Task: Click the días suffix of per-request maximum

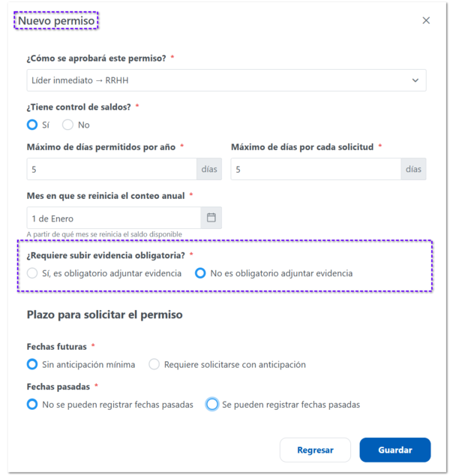Action: point(413,169)
